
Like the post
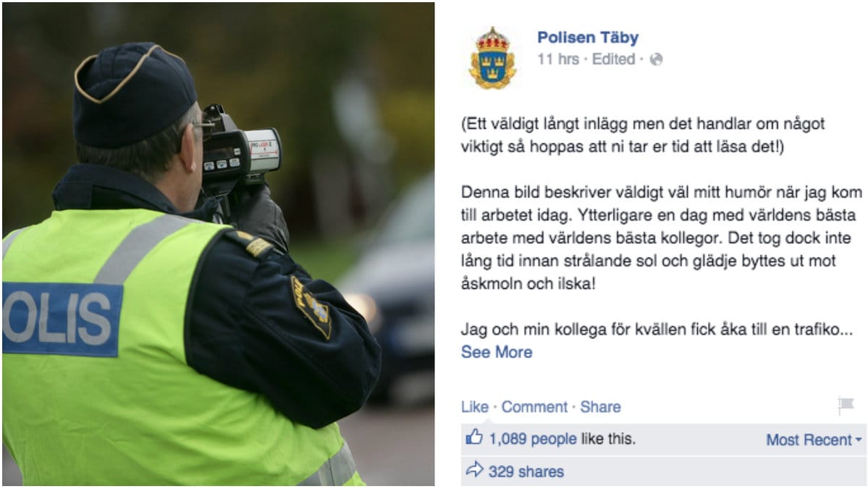474,407
